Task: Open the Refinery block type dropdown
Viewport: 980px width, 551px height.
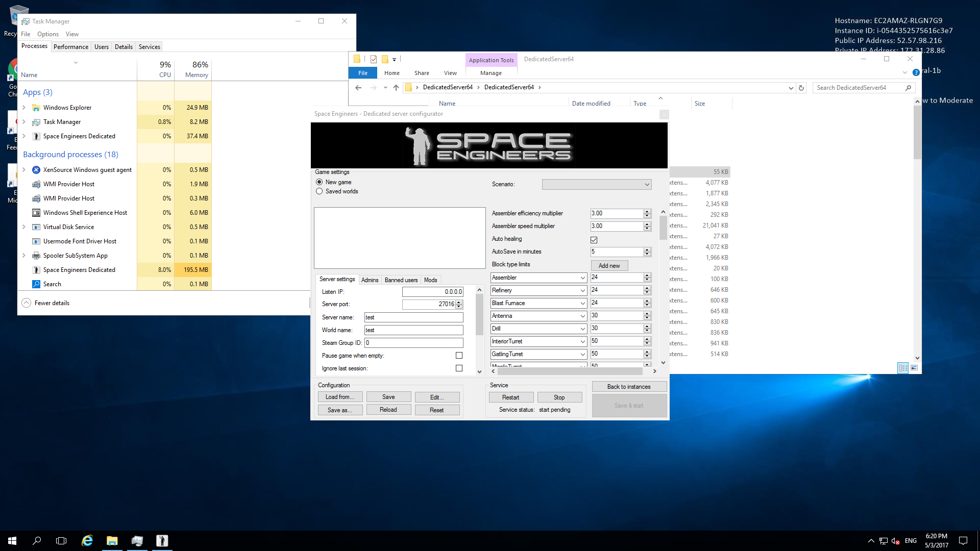Action: (538, 290)
